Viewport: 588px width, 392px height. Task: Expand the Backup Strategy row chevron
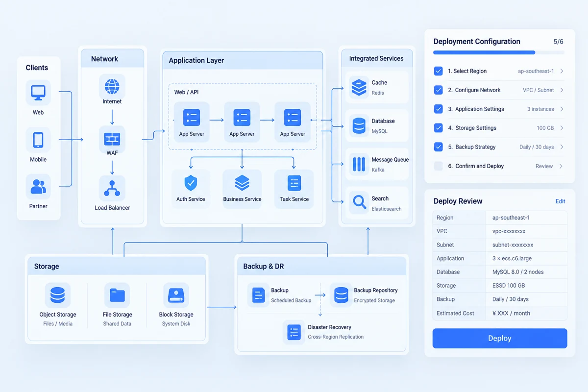tap(562, 147)
